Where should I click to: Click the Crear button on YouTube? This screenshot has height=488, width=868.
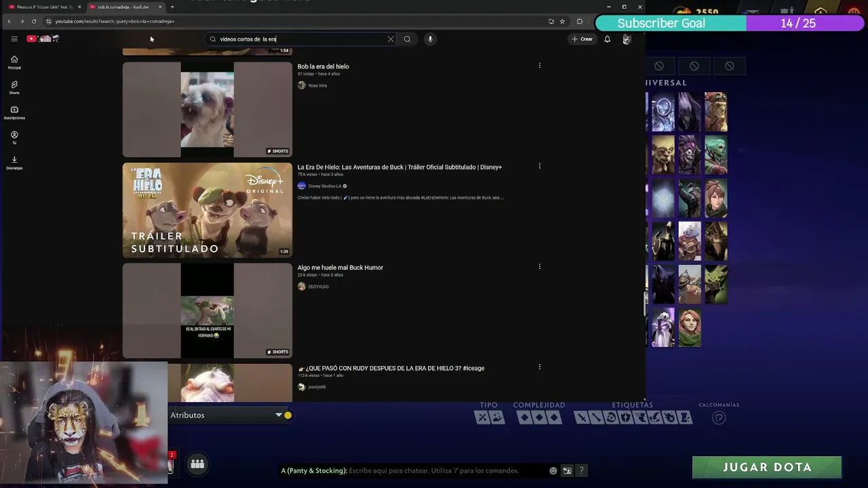[x=582, y=39]
